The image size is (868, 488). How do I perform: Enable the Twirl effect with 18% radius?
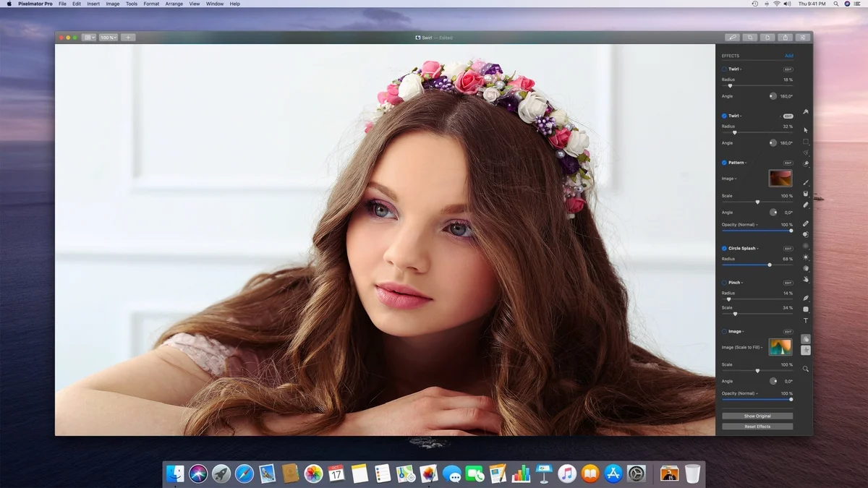[724, 69]
